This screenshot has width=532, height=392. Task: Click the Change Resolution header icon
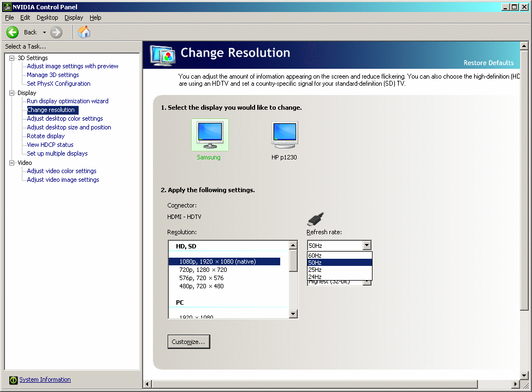[x=163, y=55]
